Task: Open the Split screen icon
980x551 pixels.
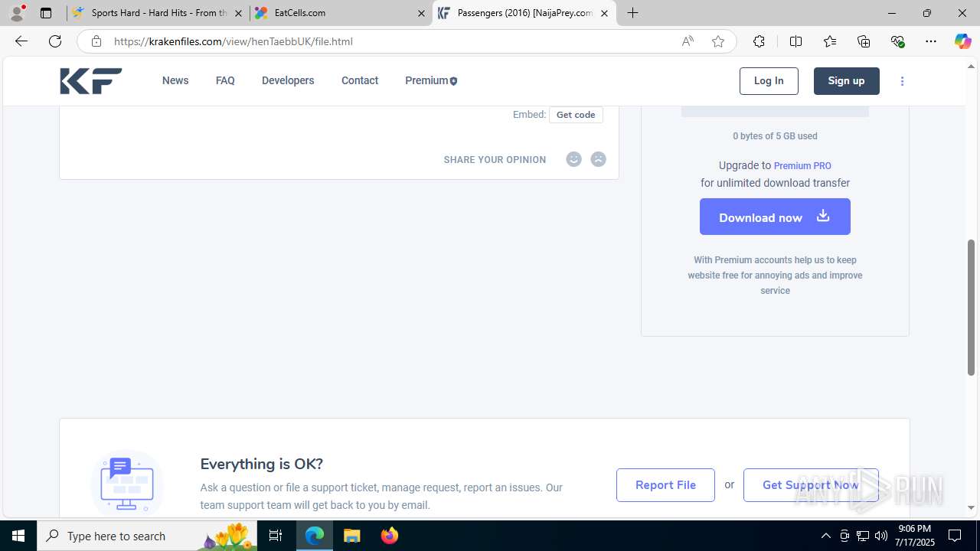Action: pyautogui.click(x=795, y=41)
